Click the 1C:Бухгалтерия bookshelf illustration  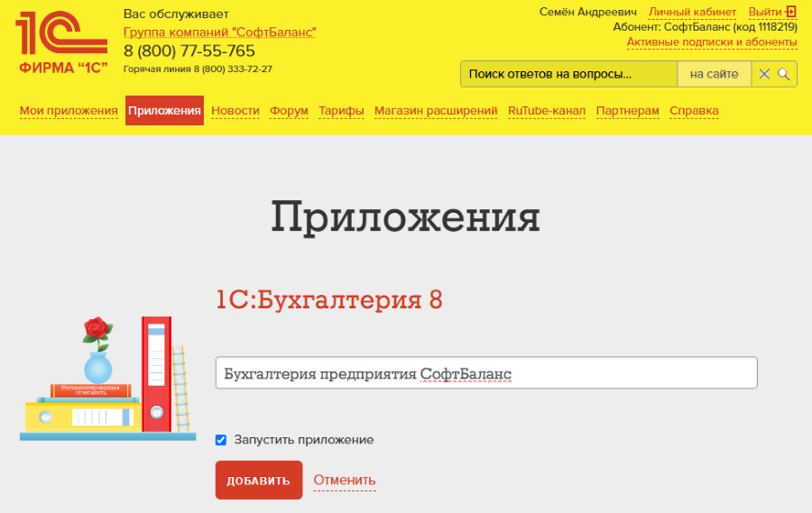[x=107, y=378]
